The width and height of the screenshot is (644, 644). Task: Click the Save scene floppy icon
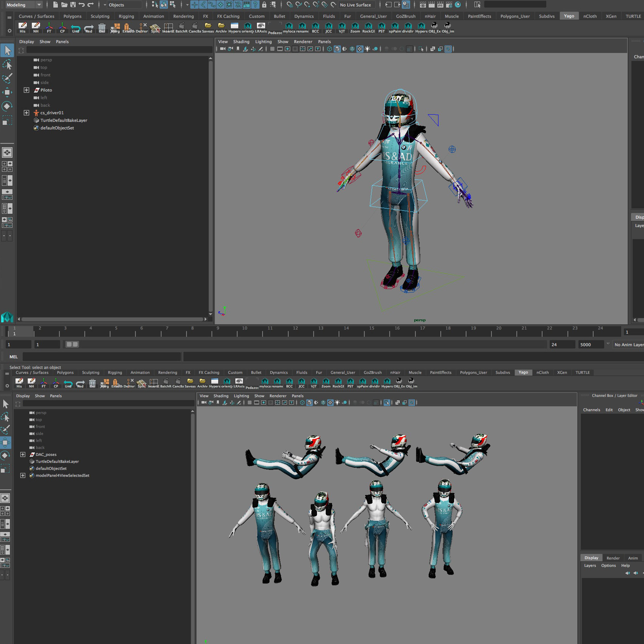click(x=73, y=5)
